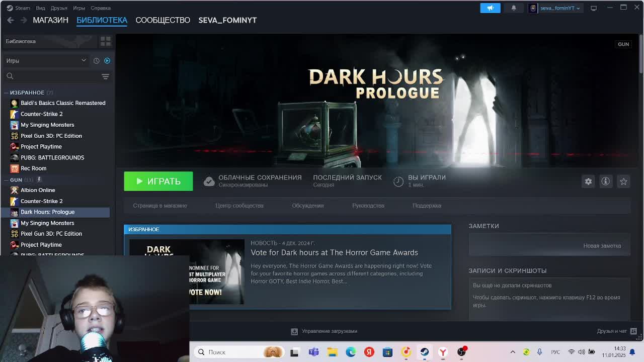Click the green ИГРАТЬ button
Viewport: 644px width, 362px height.
coord(158,182)
